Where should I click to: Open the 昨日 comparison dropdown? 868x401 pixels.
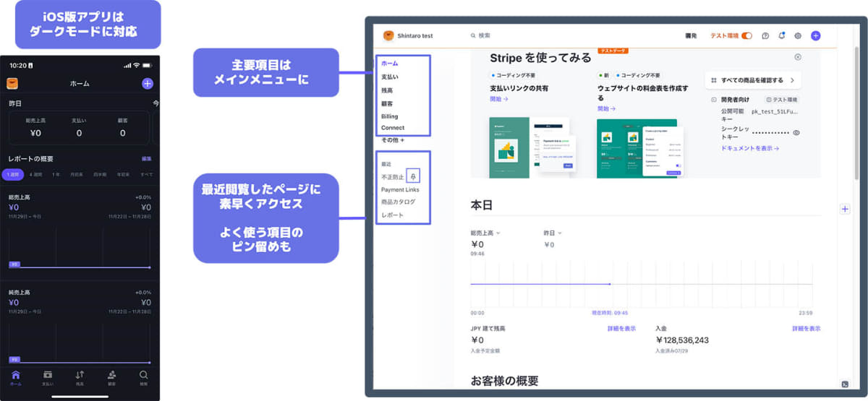click(x=553, y=233)
